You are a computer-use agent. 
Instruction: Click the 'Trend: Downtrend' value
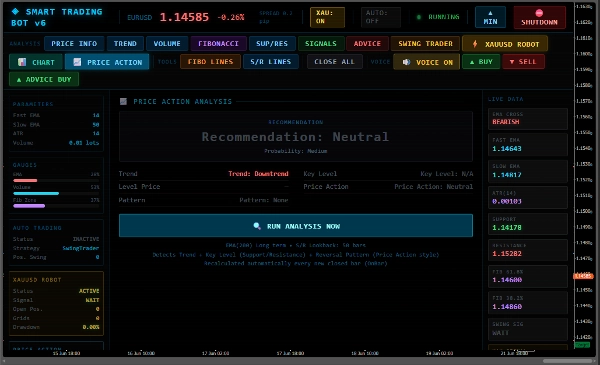click(x=258, y=174)
